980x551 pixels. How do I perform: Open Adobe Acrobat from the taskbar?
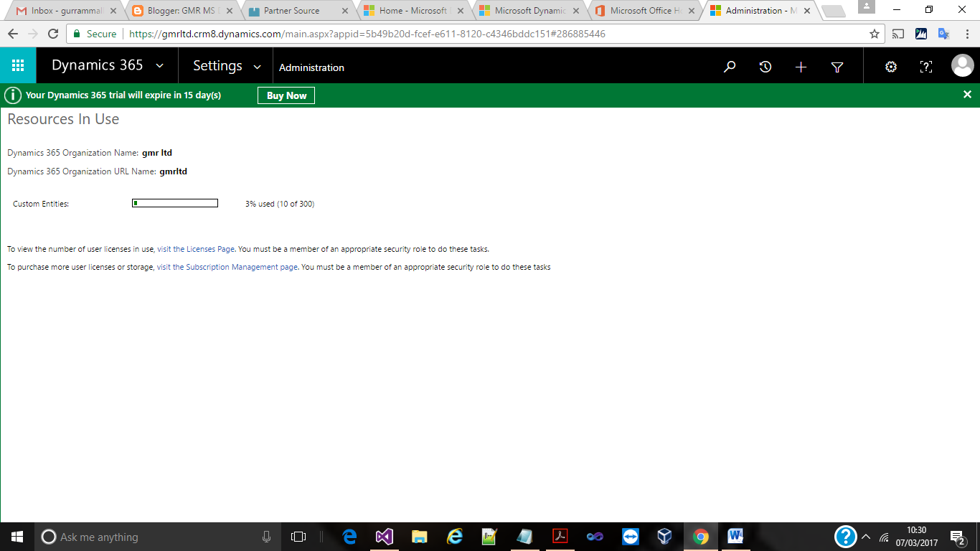(560, 537)
